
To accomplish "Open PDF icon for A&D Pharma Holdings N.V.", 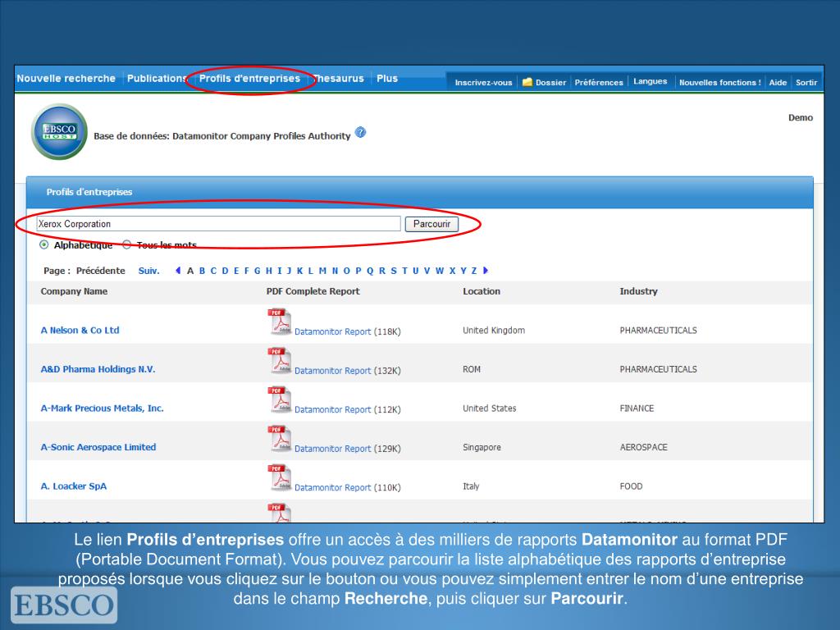I will pos(280,361).
